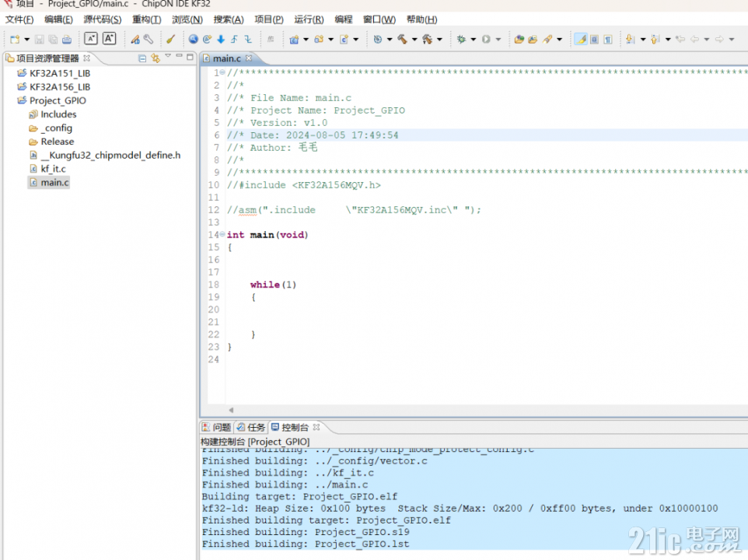Viewport: 748px width, 560px height.
Task: Decrease editor font size with small A button
Action: click(91, 39)
